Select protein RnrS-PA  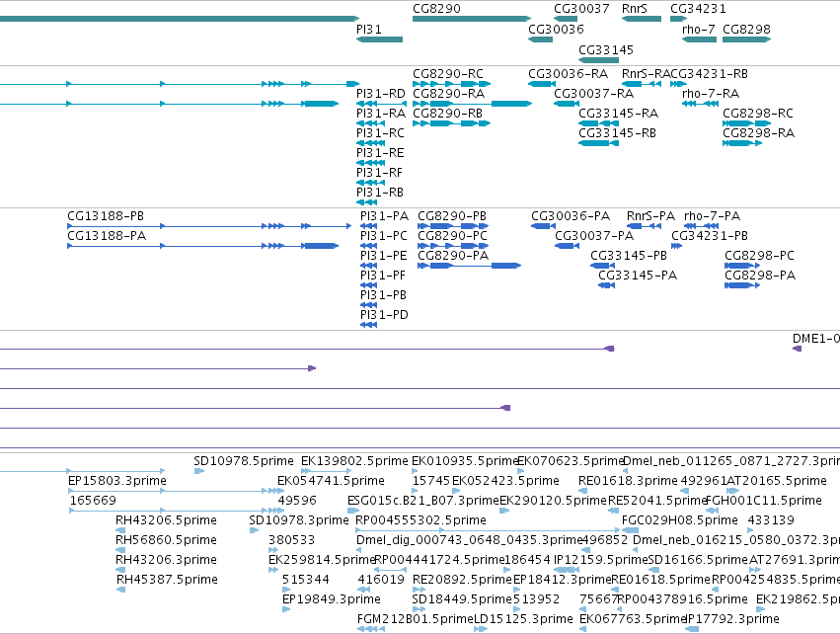644,226
